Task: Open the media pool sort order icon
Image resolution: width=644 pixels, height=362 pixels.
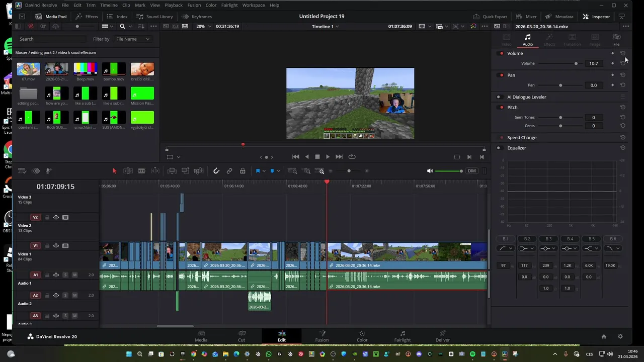Action: click(141, 26)
